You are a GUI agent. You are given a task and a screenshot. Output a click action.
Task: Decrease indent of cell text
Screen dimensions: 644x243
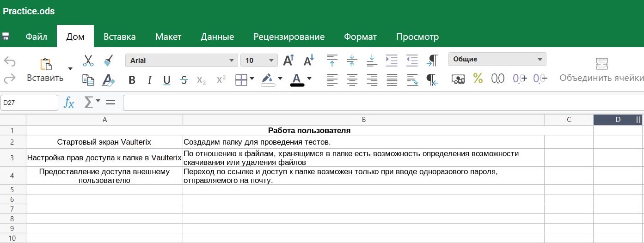click(412, 60)
